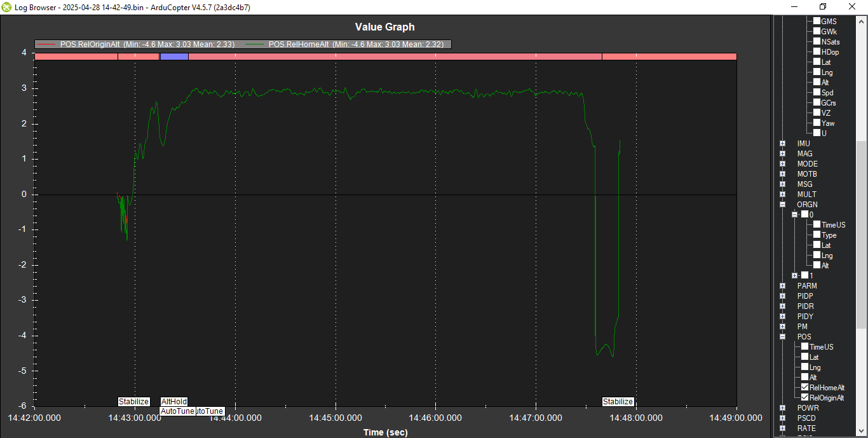
Task: Select the MODE tree label
Action: [808, 164]
